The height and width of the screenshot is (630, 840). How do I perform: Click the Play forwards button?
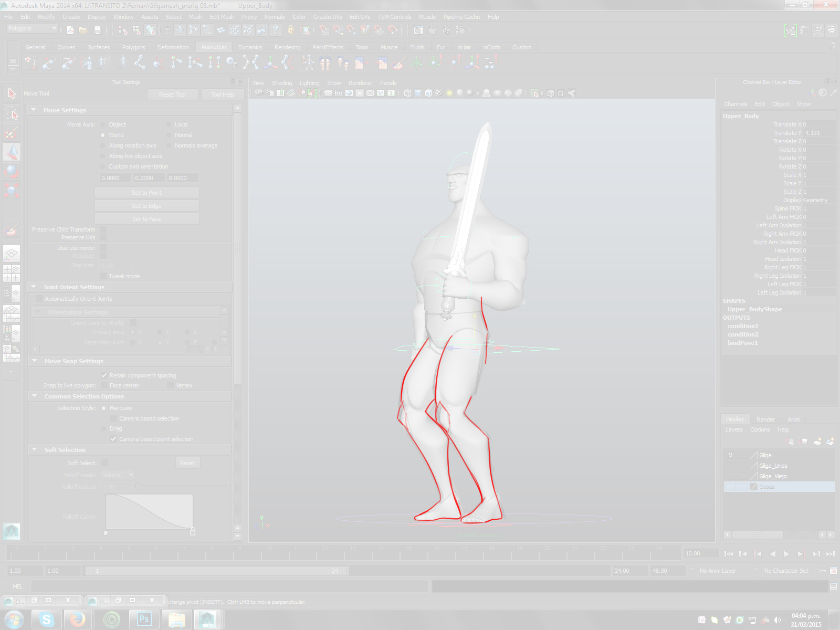coord(786,553)
